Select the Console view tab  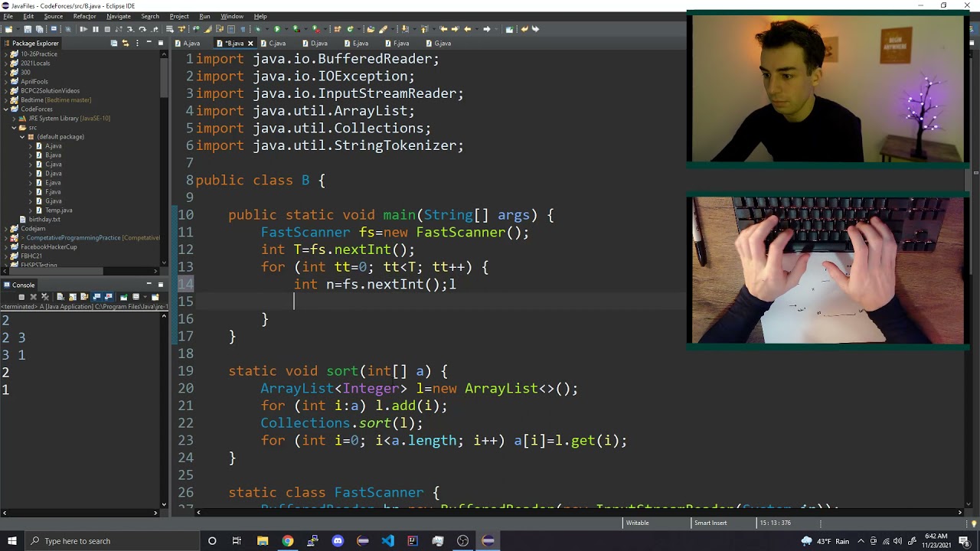click(19, 285)
